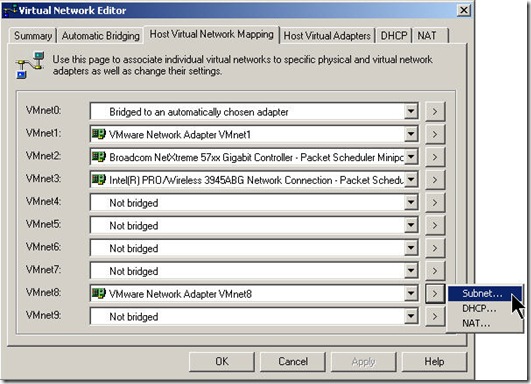Click the VMnet3: label
The width and height of the screenshot is (531, 384).
[44, 178]
